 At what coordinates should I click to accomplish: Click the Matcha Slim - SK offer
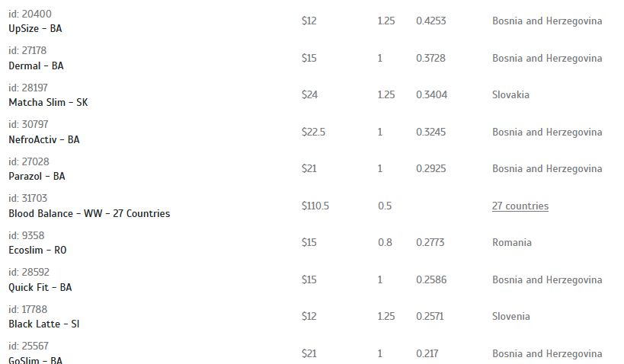[x=48, y=102]
